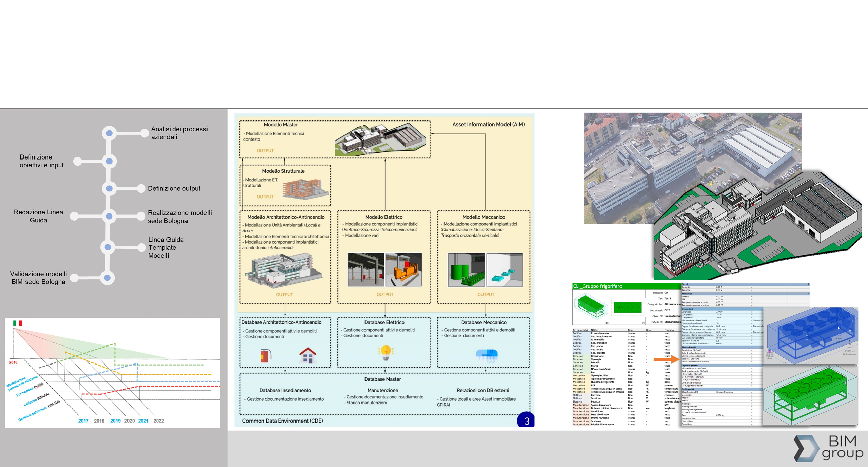Click the blue node beside Analisi dei processi aziendali
The image size is (868, 467).
[109, 133]
